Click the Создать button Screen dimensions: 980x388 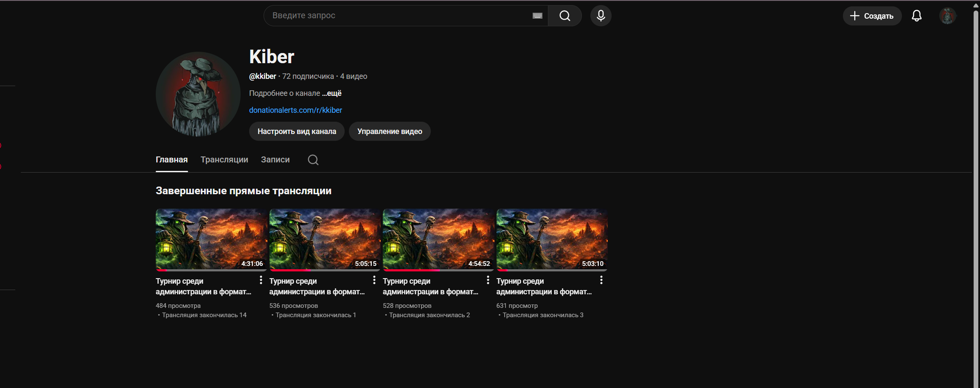pos(872,16)
